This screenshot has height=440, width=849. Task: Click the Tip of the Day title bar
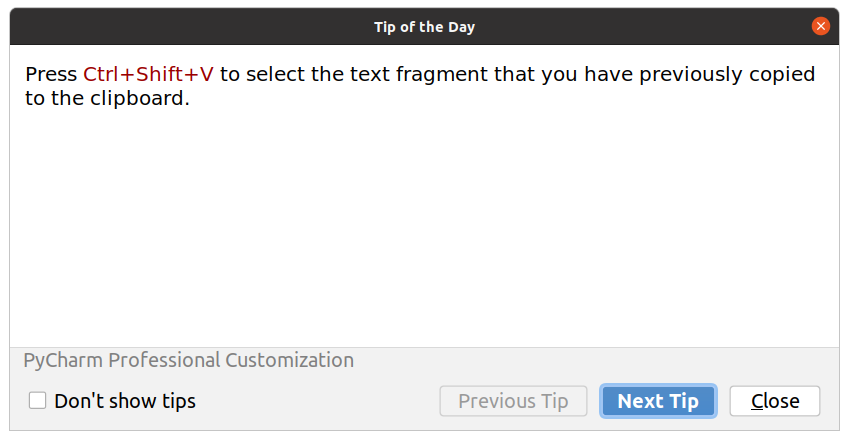point(424,27)
